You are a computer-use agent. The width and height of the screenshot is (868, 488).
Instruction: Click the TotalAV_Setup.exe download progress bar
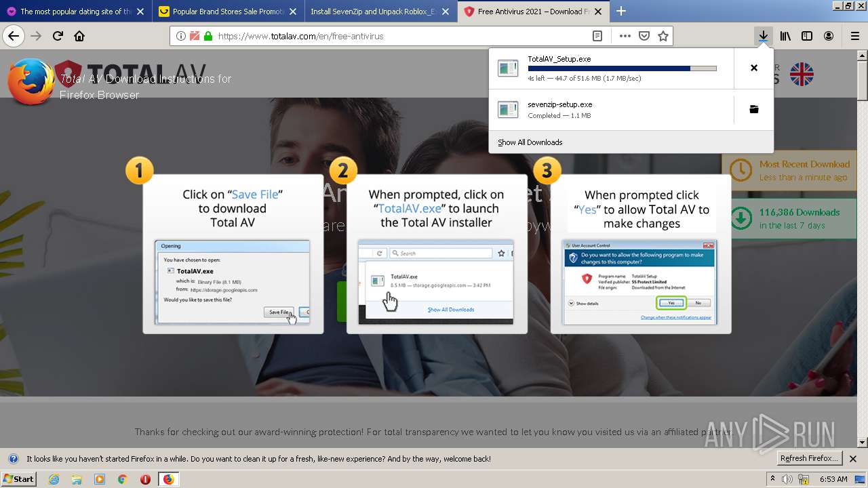tap(622, 68)
